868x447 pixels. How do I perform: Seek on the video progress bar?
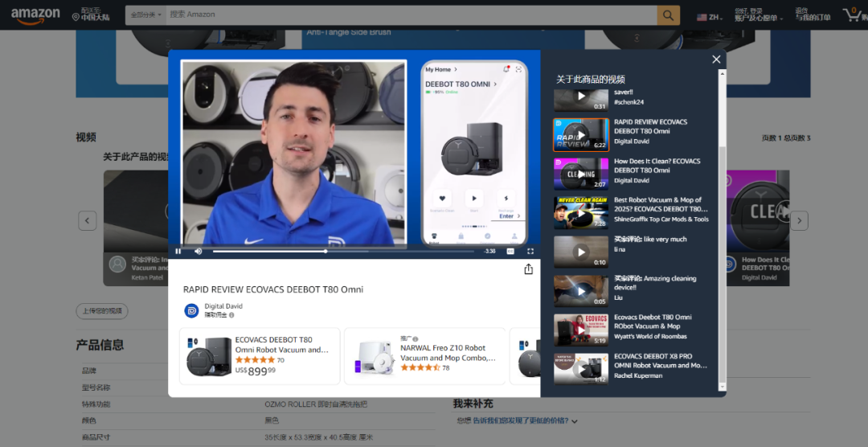343,252
